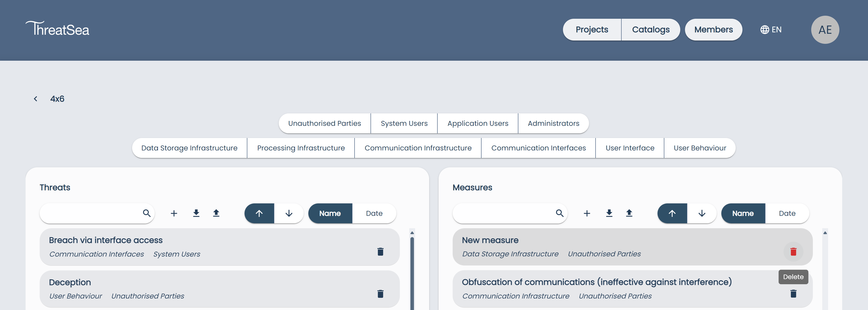Sort threats by Date
Screen dimensions: 868x310
(374, 213)
